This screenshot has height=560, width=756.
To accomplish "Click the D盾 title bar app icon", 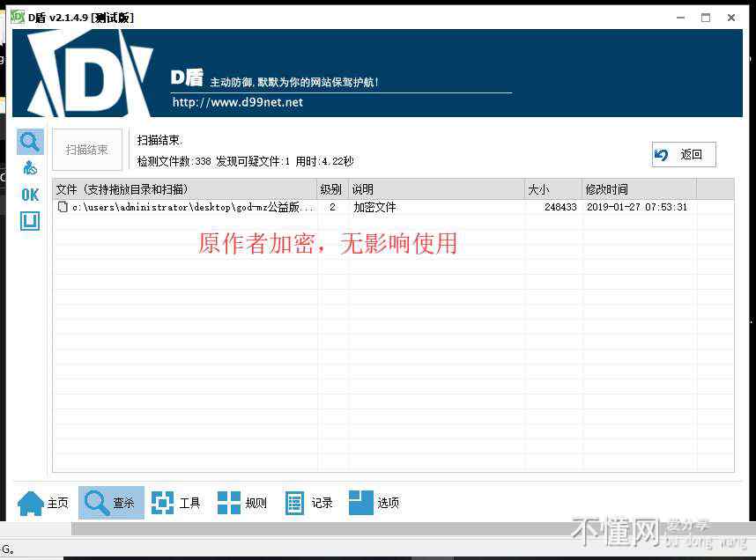I will click(x=18, y=18).
